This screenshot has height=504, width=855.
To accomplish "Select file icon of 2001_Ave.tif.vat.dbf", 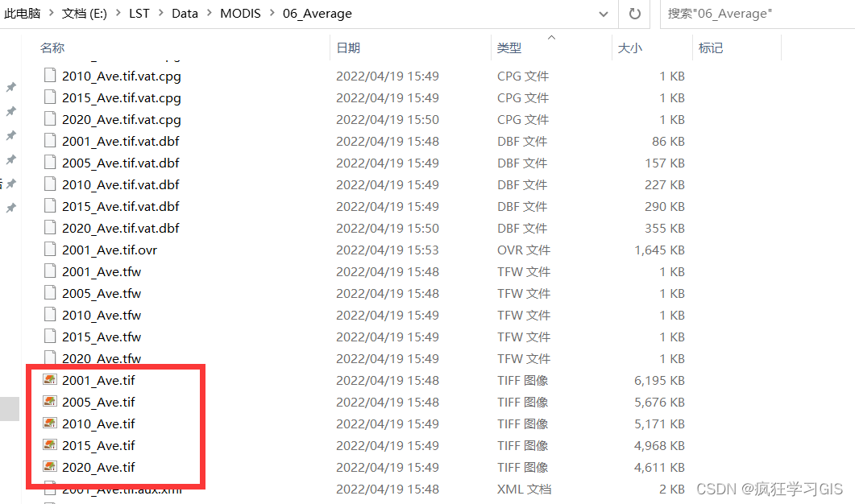I will click(50, 141).
